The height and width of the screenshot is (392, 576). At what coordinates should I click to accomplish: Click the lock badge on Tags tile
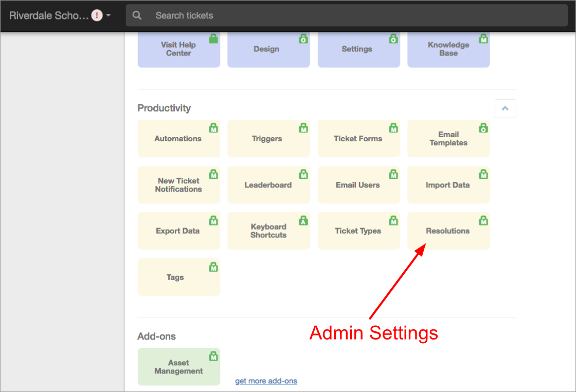(x=213, y=267)
